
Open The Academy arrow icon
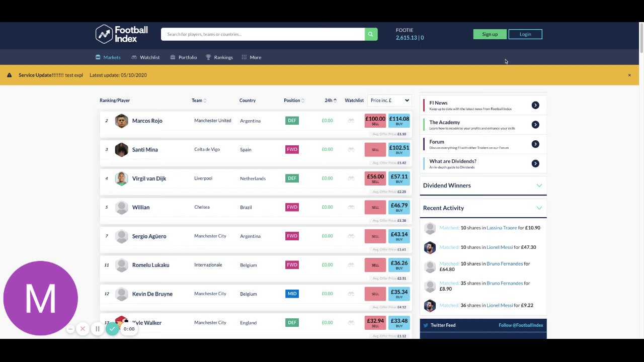click(x=535, y=125)
